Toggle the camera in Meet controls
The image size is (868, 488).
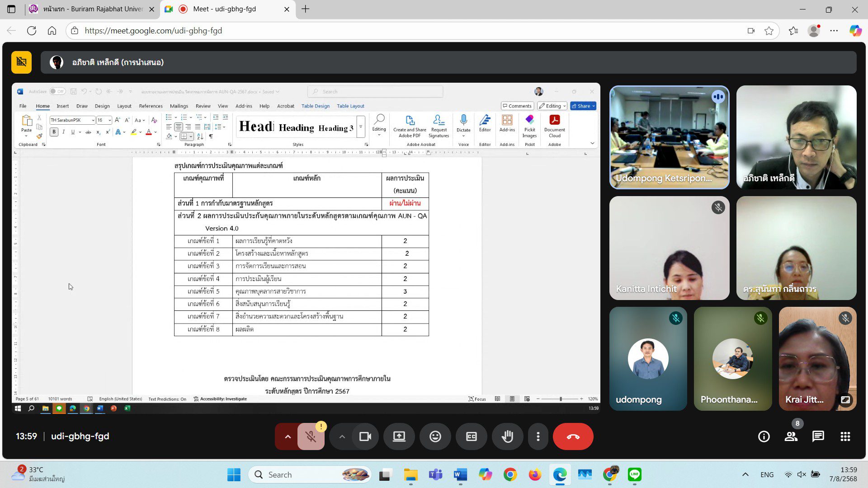(x=365, y=436)
